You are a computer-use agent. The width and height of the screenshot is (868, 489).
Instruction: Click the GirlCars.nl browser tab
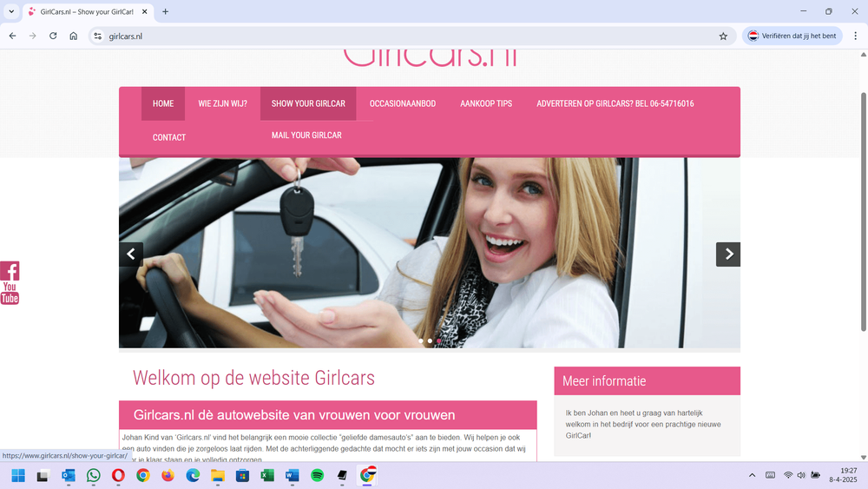tap(87, 11)
